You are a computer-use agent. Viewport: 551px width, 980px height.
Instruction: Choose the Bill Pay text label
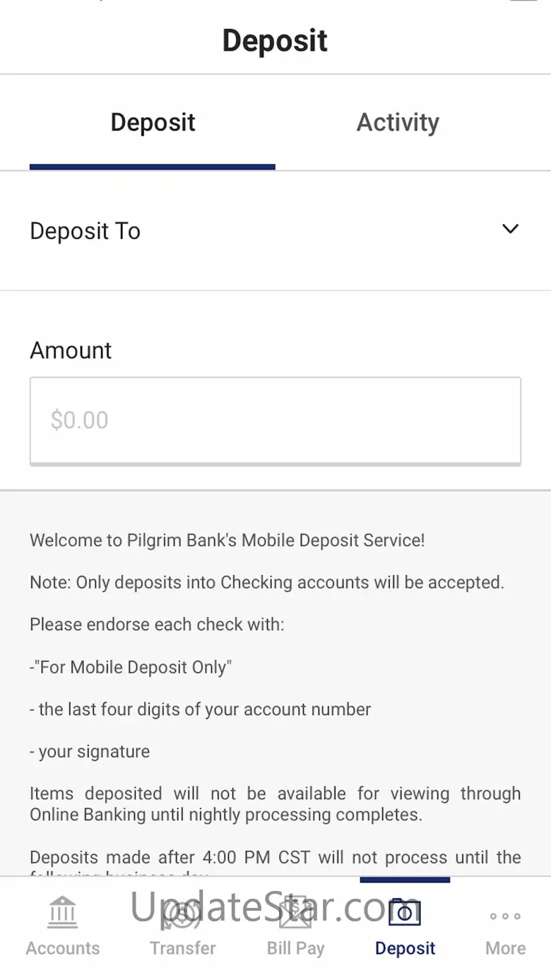coord(295,948)
